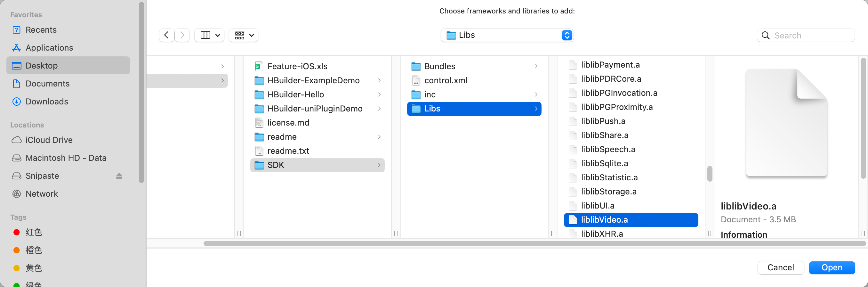868x287 pixels.
Task: Click the blue Open button
Action: point(831,267)
